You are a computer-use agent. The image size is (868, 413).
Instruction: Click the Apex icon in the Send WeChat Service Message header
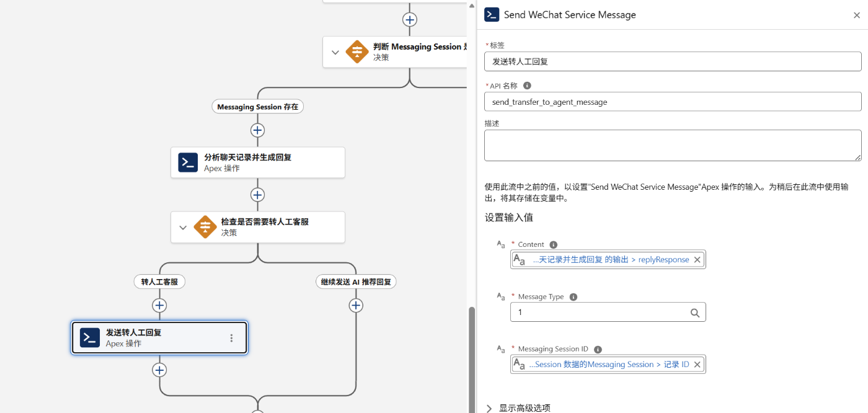coord(492,15)
